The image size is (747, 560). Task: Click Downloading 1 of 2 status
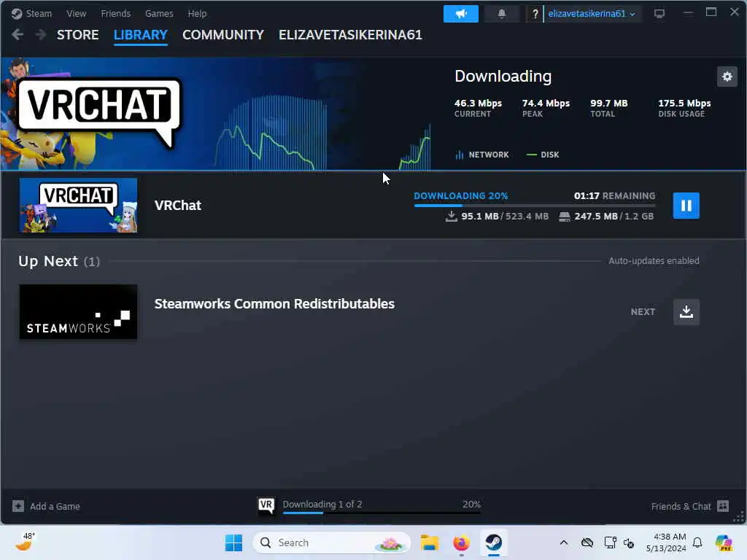(322, 504)
